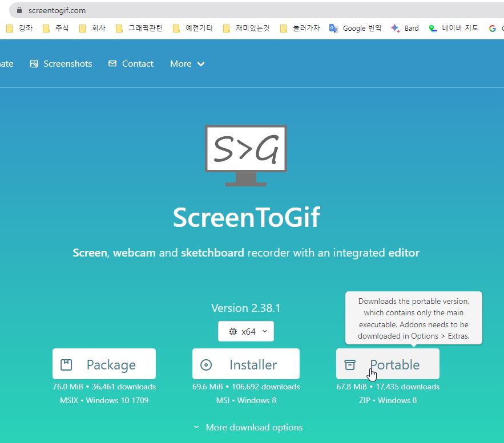The image size is (504, 443).
Task: Click the Portable archive icon
Action: pyautogui.click(x=350, y=365)
